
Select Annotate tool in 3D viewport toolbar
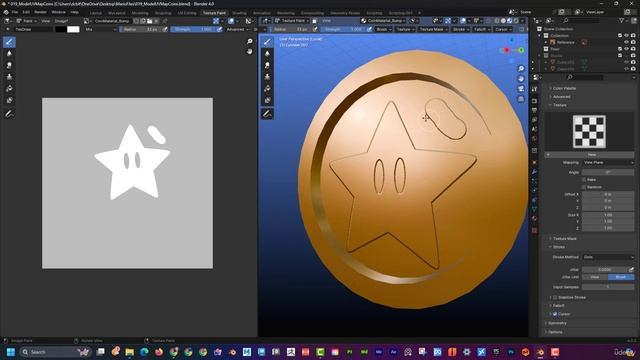click(x=267, y=114)
